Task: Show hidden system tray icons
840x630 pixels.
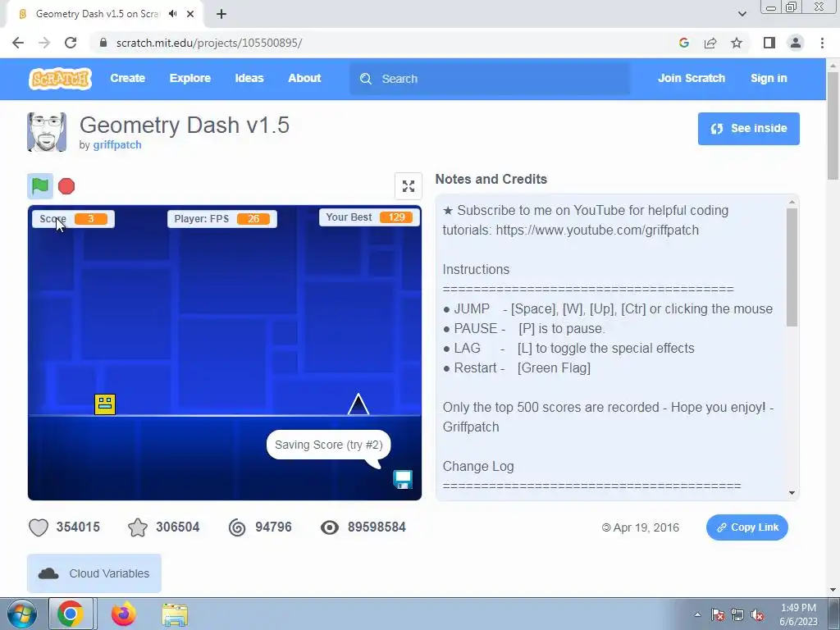Action: [697, 614]
